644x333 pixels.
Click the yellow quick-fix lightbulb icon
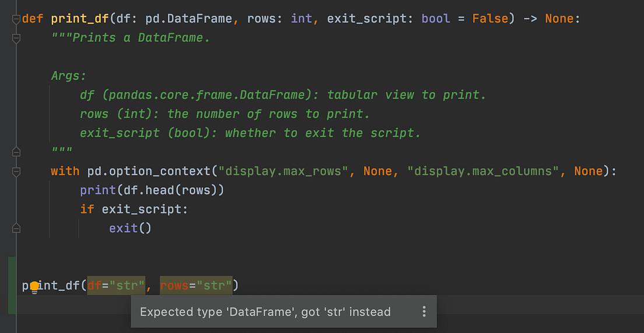point(34,286)
